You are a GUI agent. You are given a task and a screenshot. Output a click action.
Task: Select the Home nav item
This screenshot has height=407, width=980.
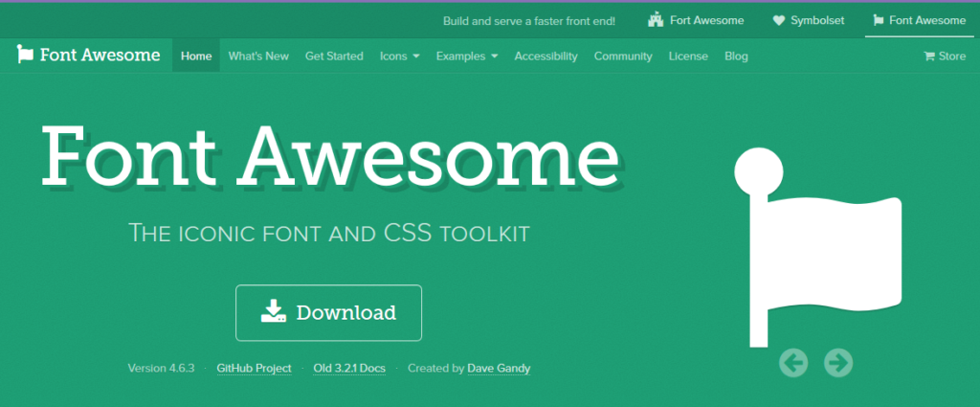[196, 57]
